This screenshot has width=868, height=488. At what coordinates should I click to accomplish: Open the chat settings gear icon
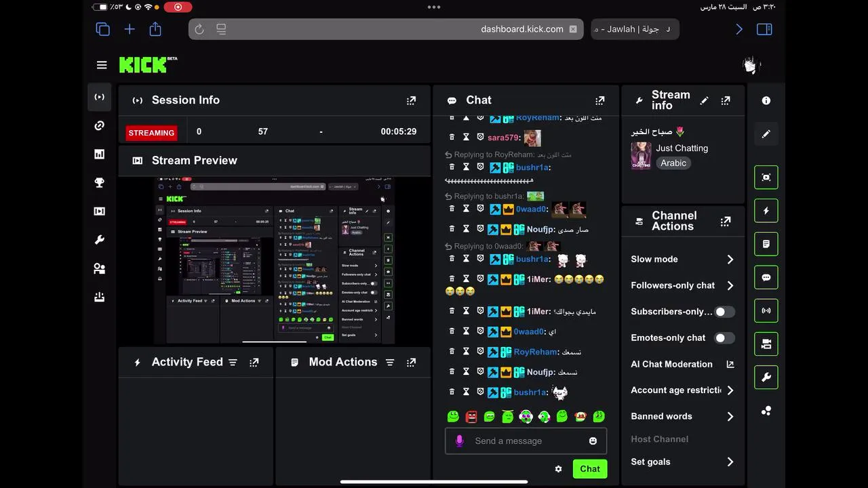coord(558,469)
